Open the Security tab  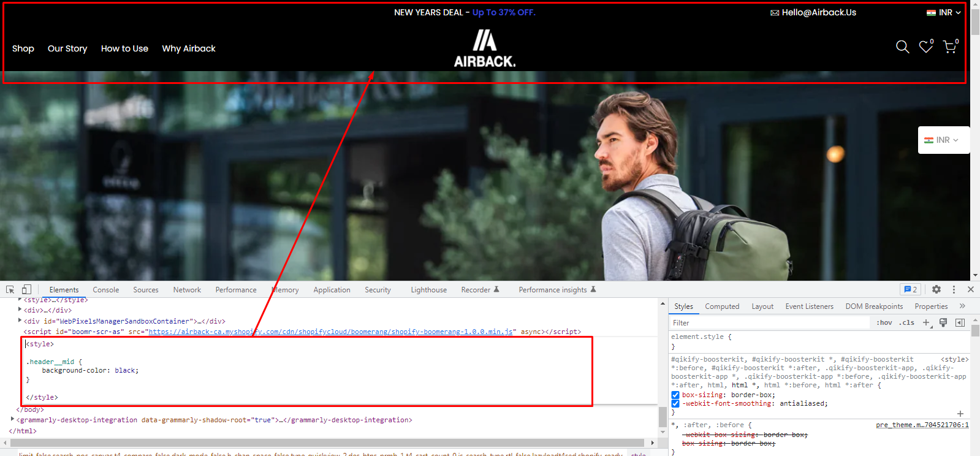pos(378,290)
